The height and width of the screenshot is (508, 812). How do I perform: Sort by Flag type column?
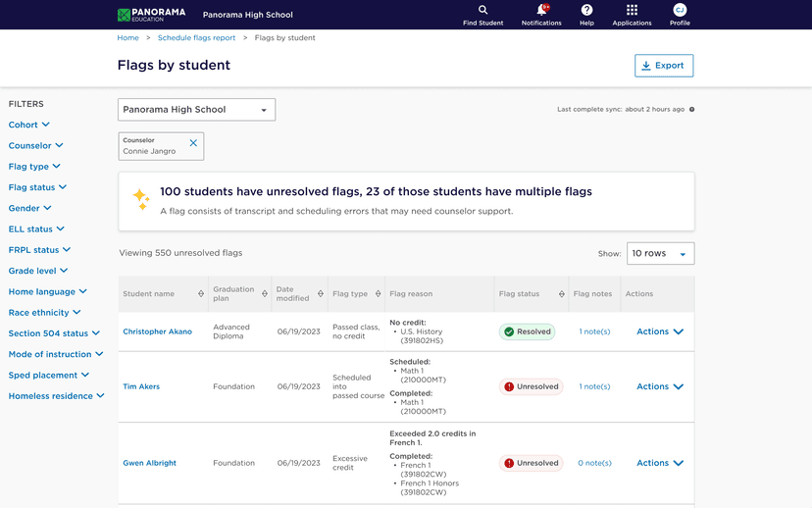(x=378, y=293)
